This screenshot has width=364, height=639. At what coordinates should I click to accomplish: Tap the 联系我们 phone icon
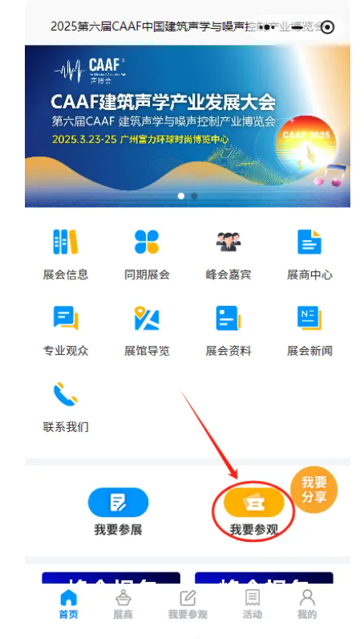tap(65, 394)
